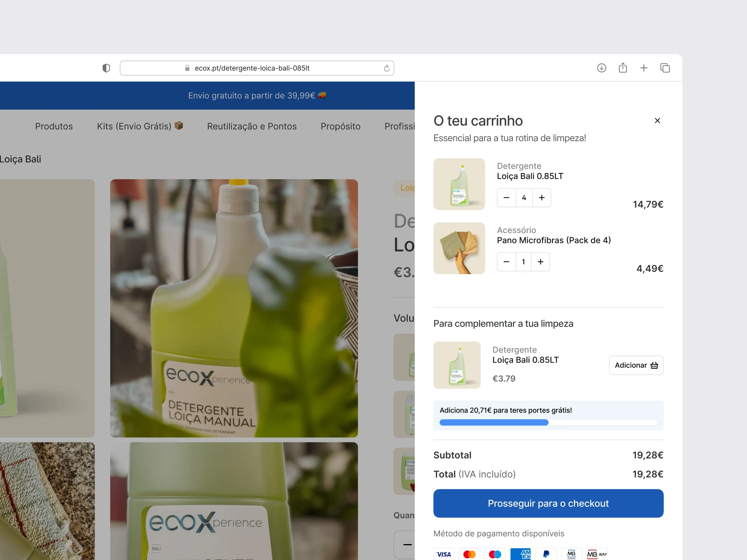Reload page using refresh icon
Viewport: 747px width, 560px height.
coord(387,68)
